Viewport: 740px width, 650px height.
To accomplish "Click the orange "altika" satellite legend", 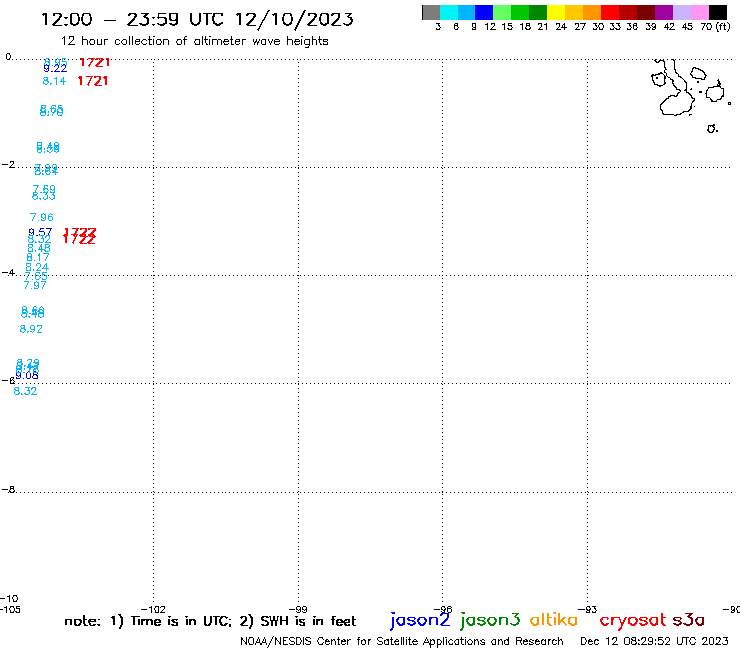I will (x=554, y=620).
